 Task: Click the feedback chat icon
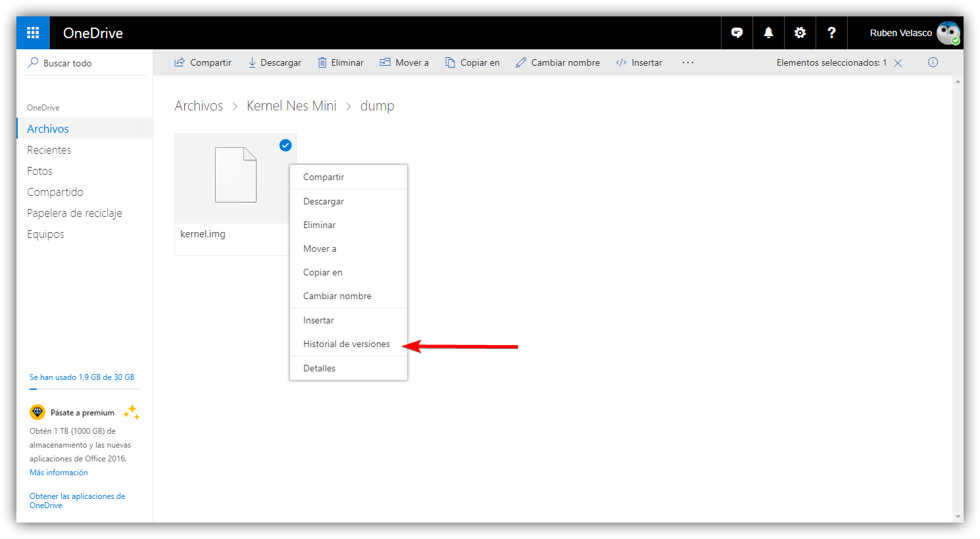737,32
